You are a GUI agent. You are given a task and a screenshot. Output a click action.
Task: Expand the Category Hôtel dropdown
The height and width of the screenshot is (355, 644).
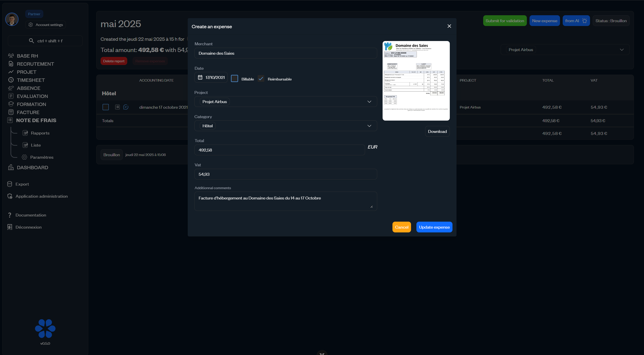[286, 126]
